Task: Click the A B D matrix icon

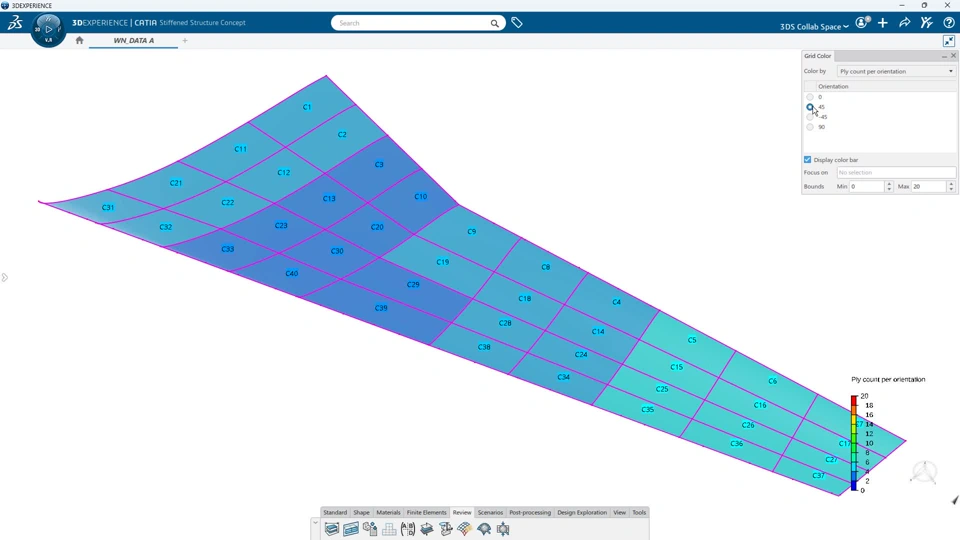Action: click(408, 529)
